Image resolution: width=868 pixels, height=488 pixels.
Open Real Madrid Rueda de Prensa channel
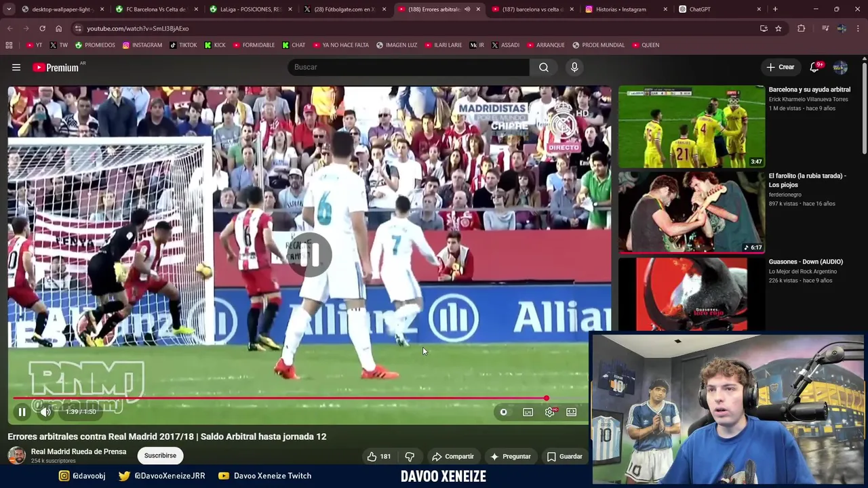click(79, 451)
